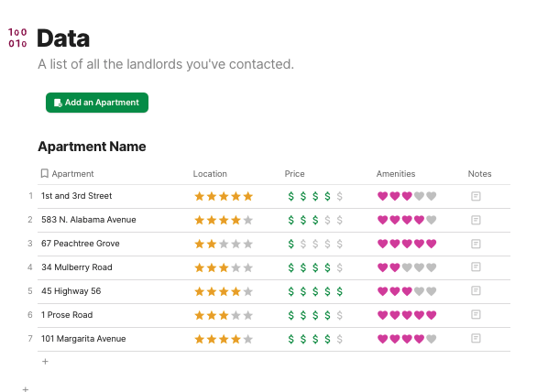The image size is (559, 392).
Task: Open notes icon for 1 Prose Road
Action: point(476,315)
